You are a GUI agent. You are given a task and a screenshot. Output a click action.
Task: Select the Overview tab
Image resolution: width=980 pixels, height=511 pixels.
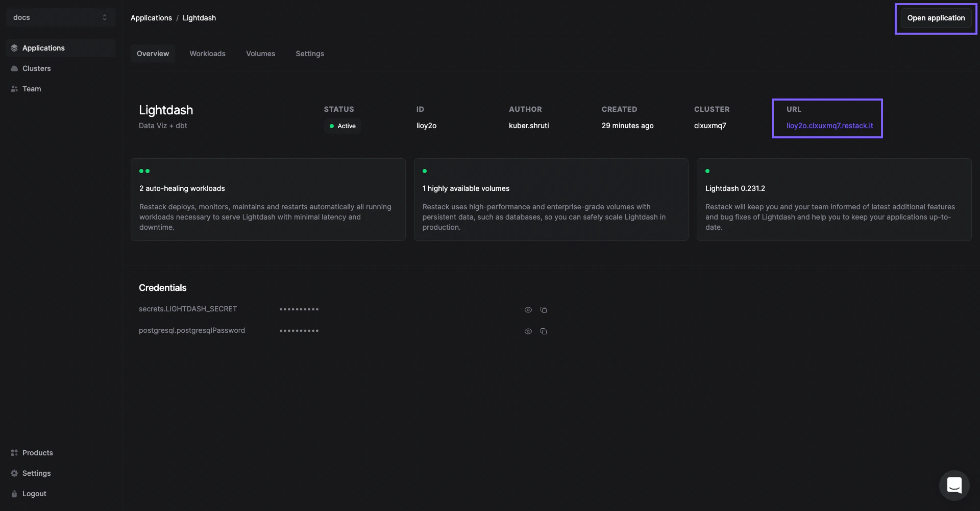(x=153, y=54)
